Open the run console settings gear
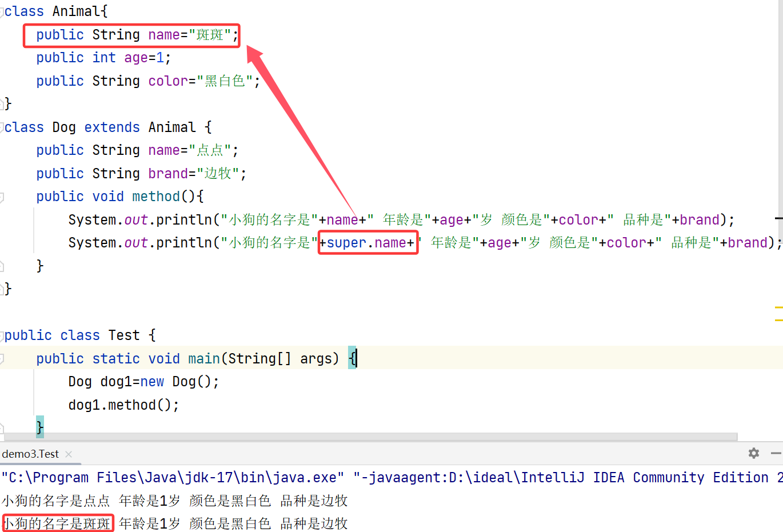 click(754, 453)
